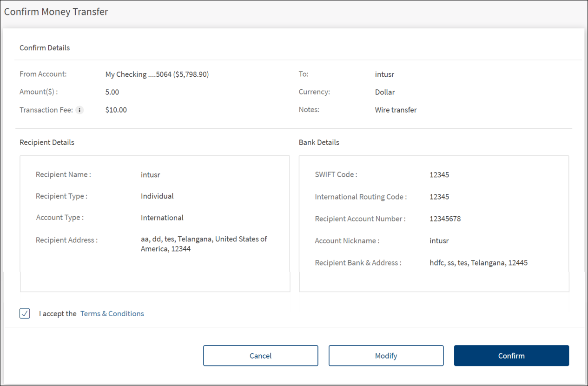Click the SWIFT Code label

pyautogui.click(x=336, y=175)
